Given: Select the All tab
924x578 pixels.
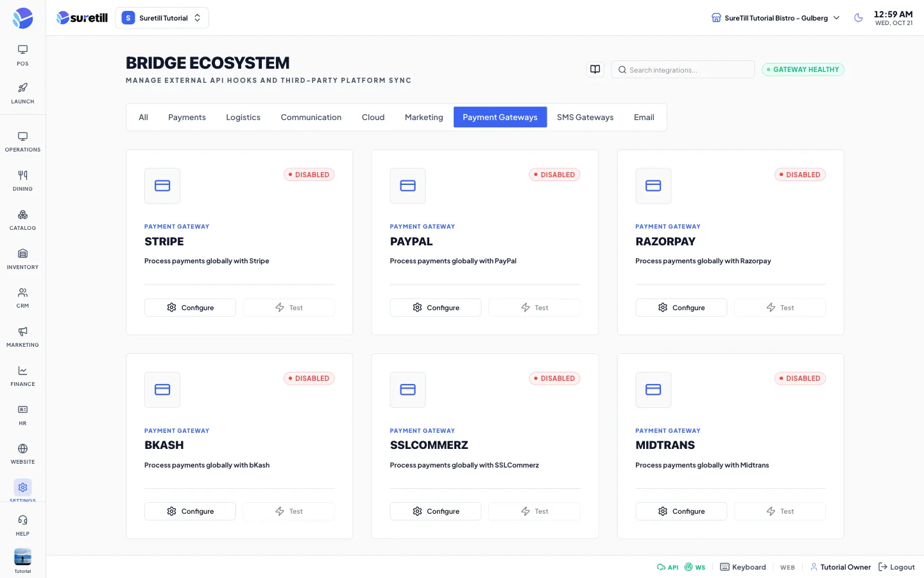Looking at the screenshot, I should [x=143, y=118].
